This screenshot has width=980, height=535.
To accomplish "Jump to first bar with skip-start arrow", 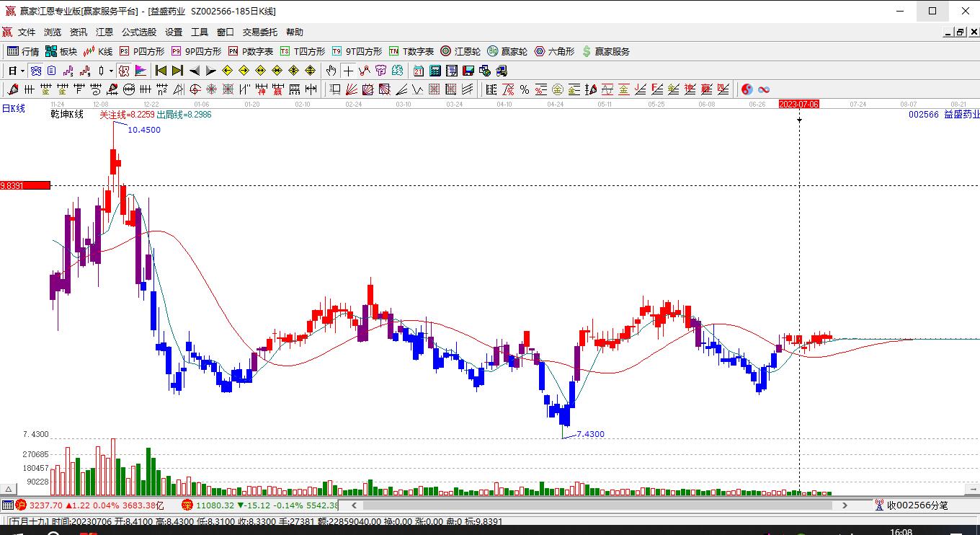I will click(161, 71).
